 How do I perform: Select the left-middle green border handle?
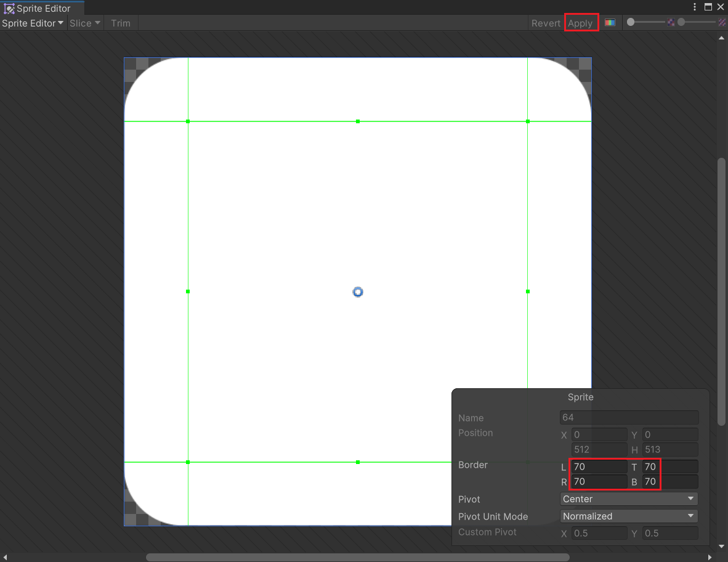[188, 291]
